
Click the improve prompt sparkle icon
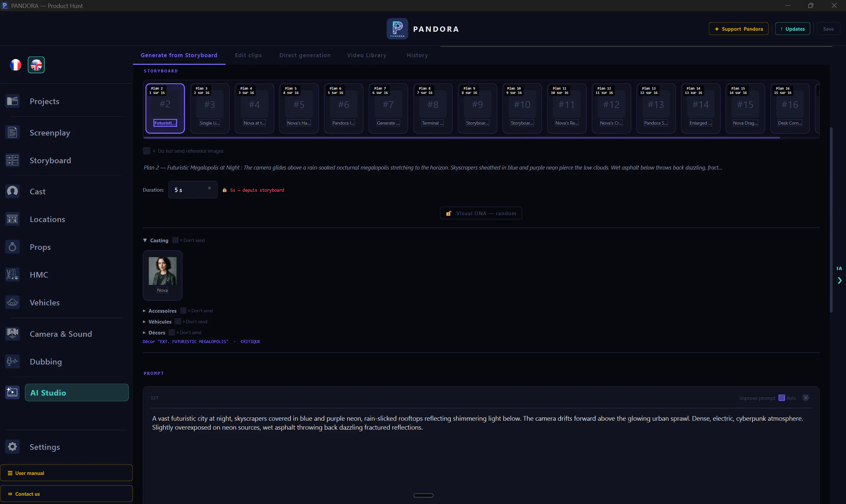(x=806, y=398)
